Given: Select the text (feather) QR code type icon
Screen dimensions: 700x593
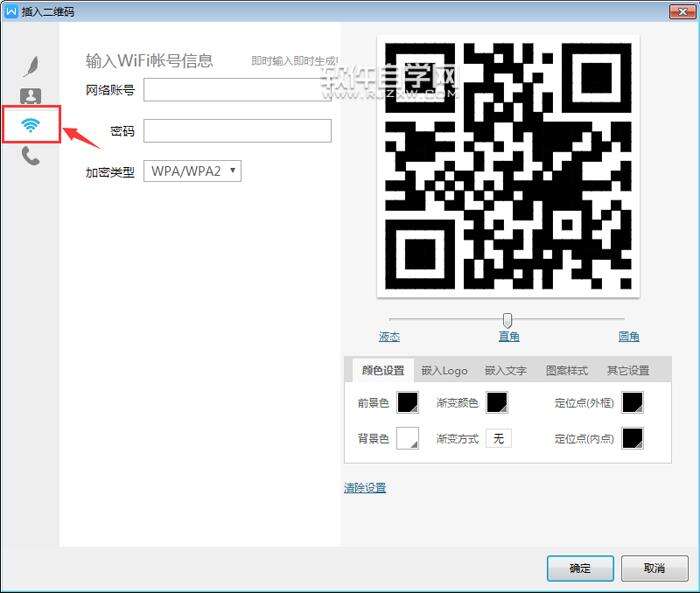Looking at the screenshot, I should click(31, 67).
